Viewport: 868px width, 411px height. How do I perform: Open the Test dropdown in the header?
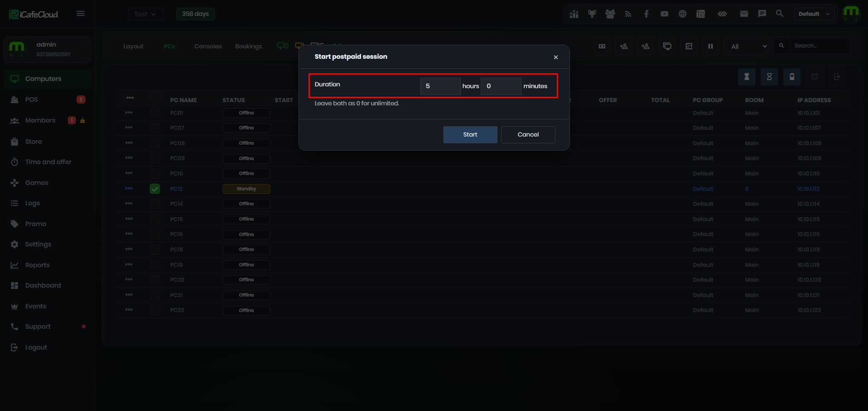(146, 14)
